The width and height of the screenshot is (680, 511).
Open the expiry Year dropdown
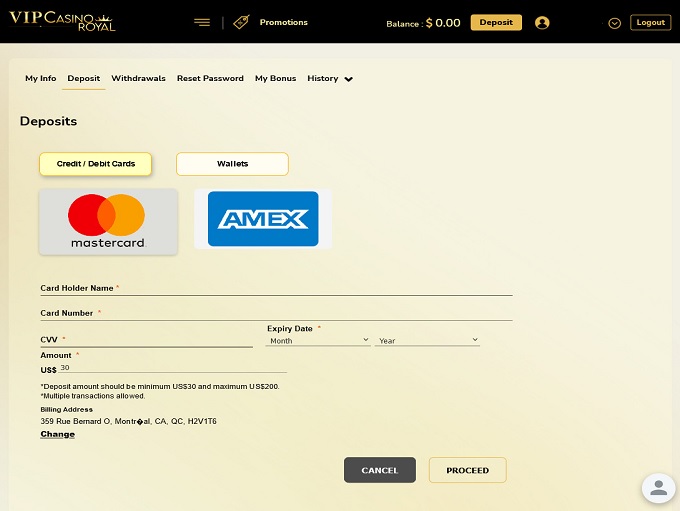click(x=427, y=341)
